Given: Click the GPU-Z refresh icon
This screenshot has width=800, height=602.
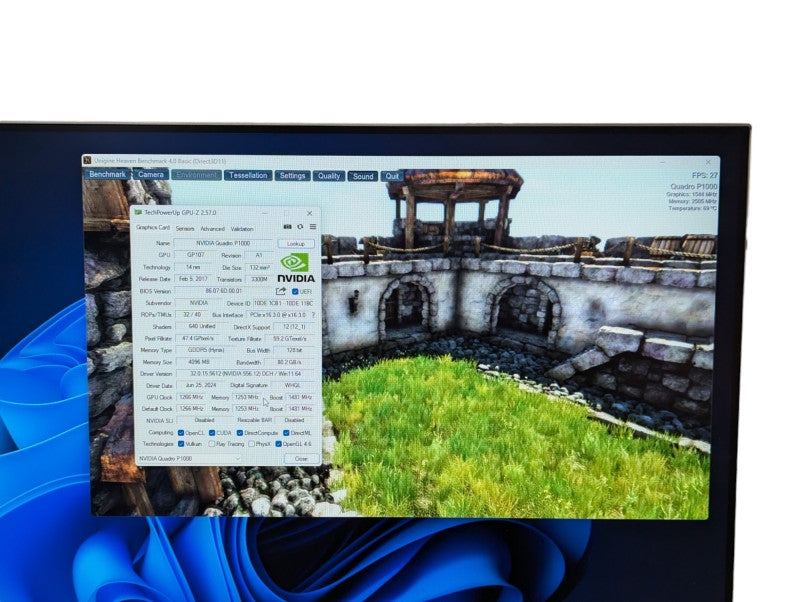Looking at the screenshot, I should click(x=301, y=227).
